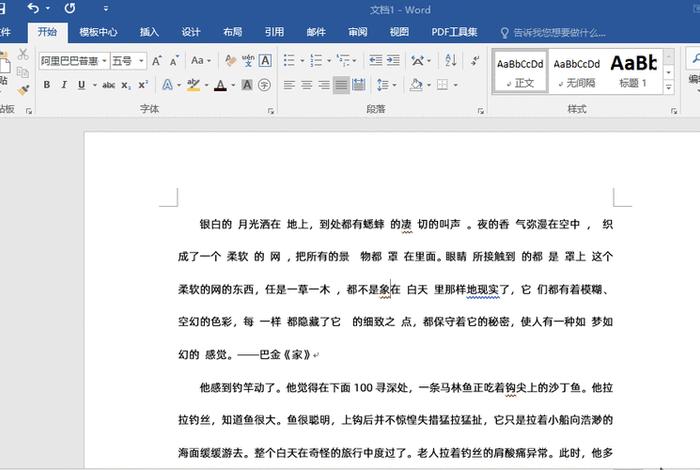700x470 pixels.
Task: Select Justify alignment
Action: [x=341, y=85]
